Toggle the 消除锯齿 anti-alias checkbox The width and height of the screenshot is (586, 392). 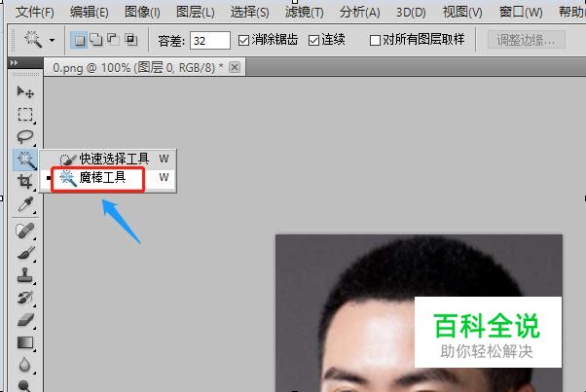pyautogui.click(x=243, y=40)
